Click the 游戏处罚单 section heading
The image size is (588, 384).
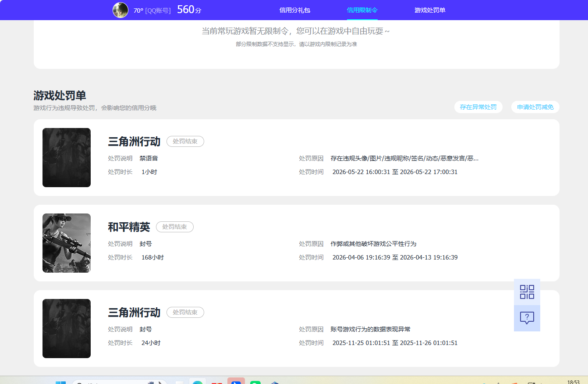click(x=60, y=96)
